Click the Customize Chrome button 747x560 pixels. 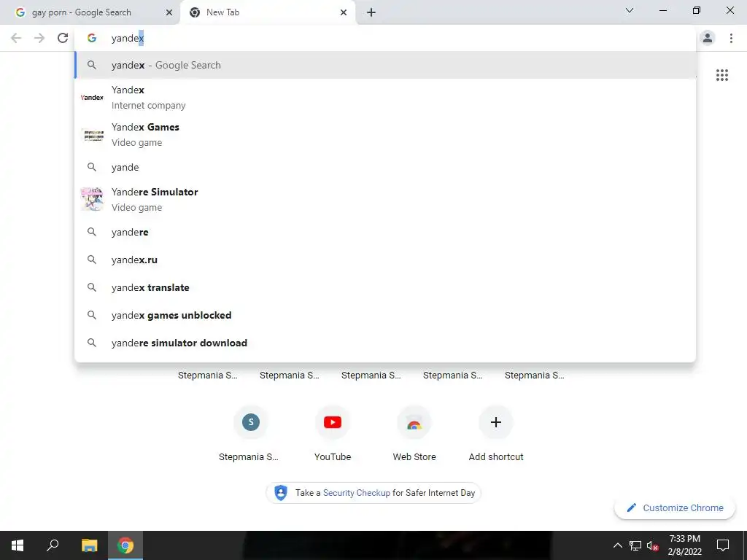(x=675, y=507)
